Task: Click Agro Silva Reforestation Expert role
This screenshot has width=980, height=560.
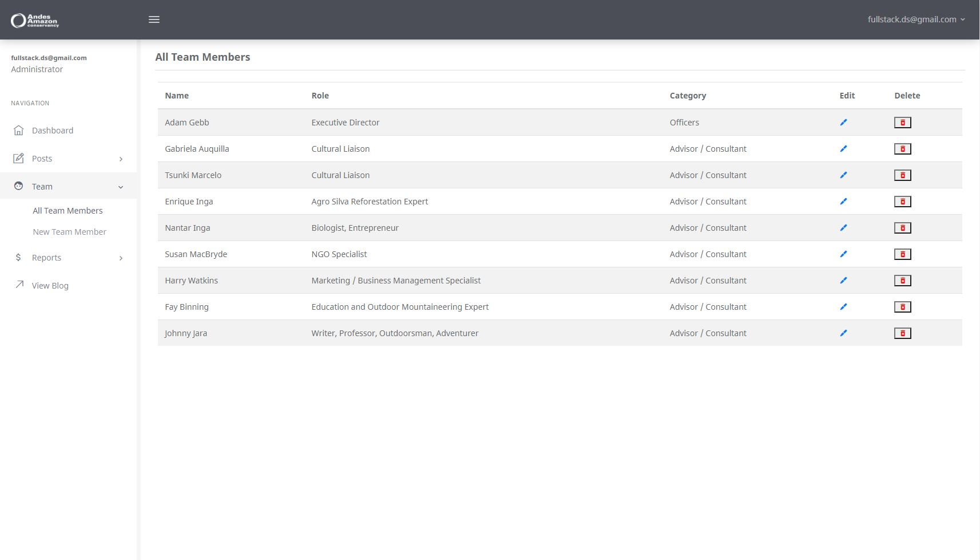Action: coord(370,202)
